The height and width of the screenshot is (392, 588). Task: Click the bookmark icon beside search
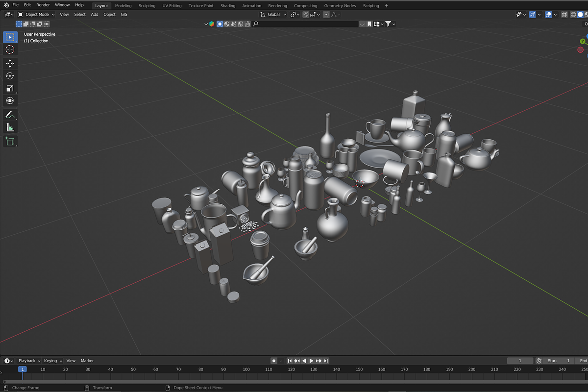[369, 24]
